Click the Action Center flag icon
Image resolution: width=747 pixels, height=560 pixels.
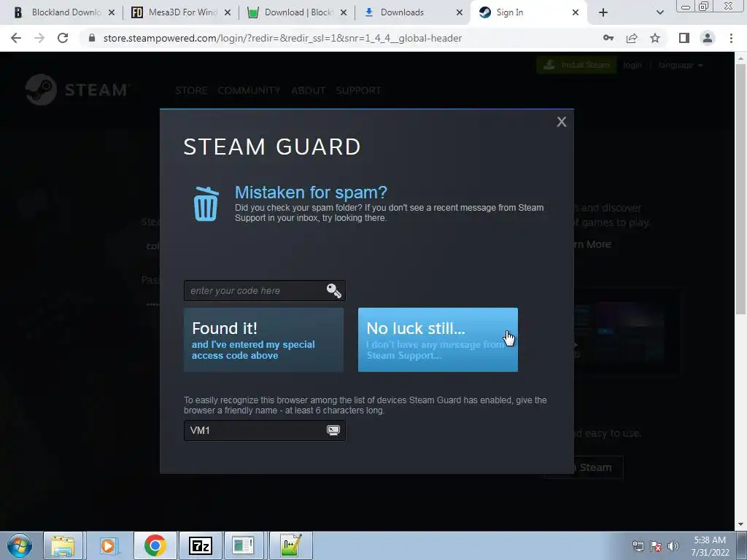(656, 546)
